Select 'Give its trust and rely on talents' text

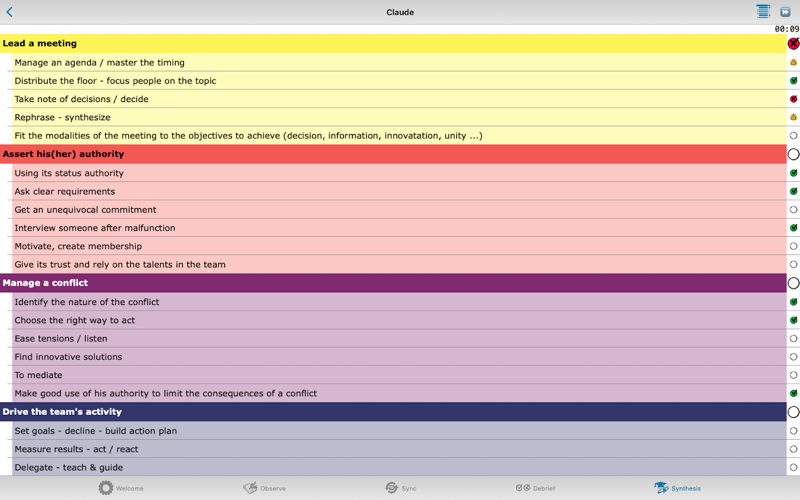pos(120,264)
